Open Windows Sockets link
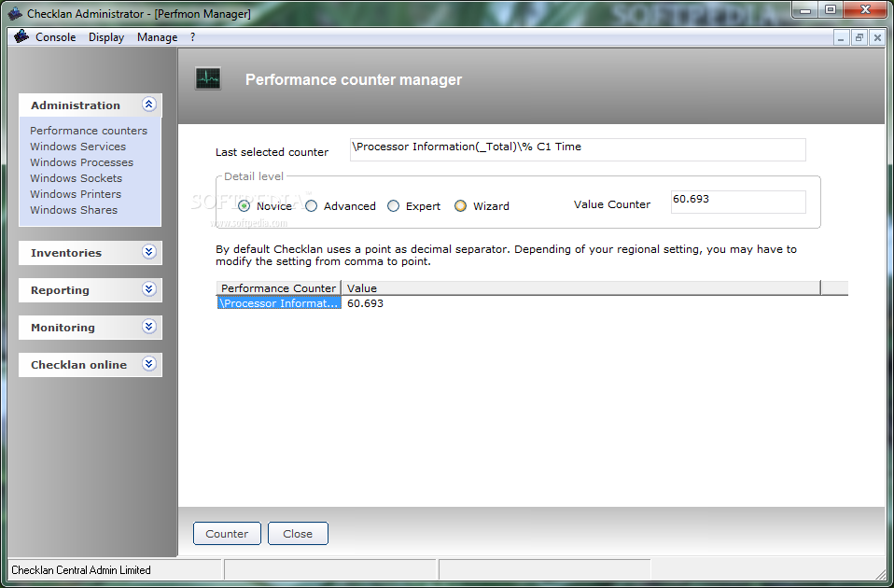 tap(76, 178)
